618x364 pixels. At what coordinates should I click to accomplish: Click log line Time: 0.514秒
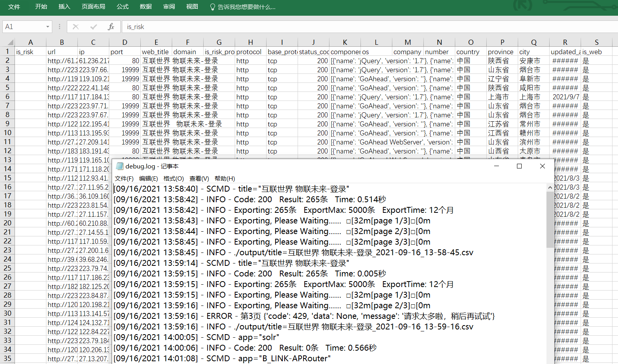[x=250, y=199]
